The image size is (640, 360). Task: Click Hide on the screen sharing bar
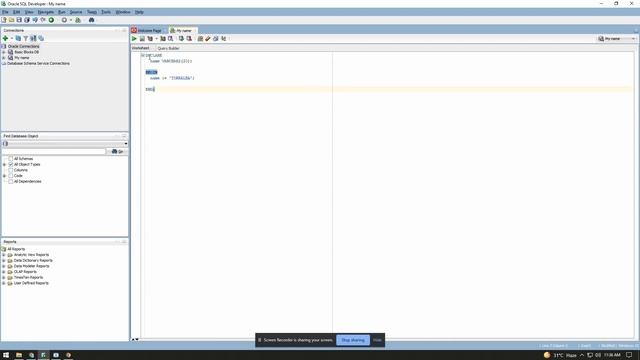tap(377, 340)
